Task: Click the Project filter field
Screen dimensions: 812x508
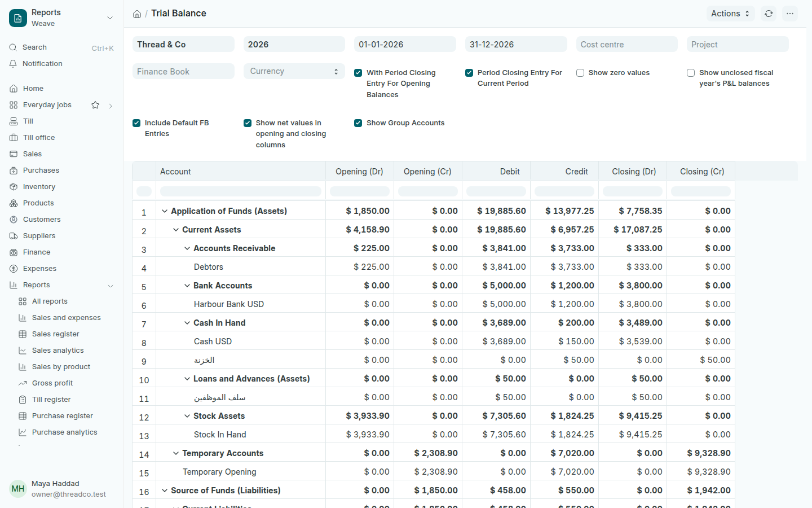Action: 738,44
